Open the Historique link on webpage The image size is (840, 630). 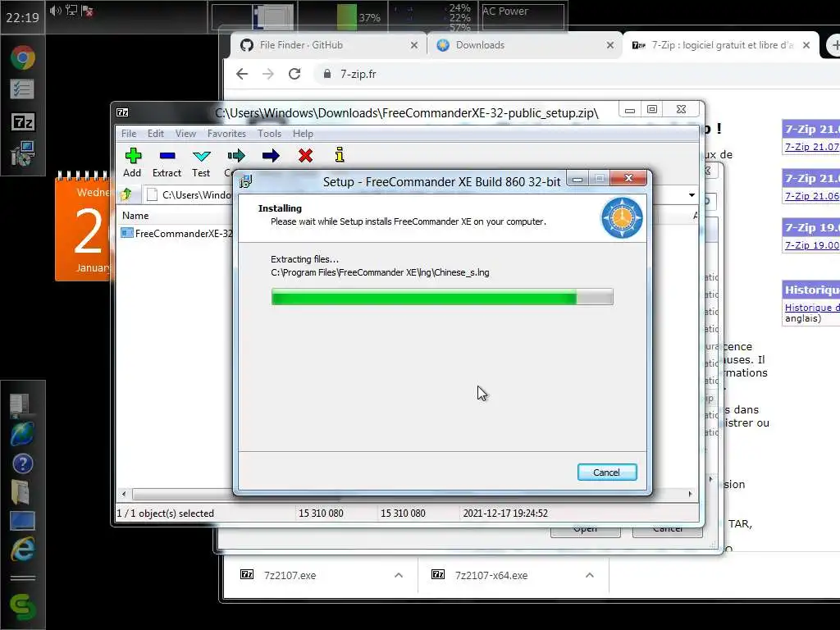coord(812,308)
